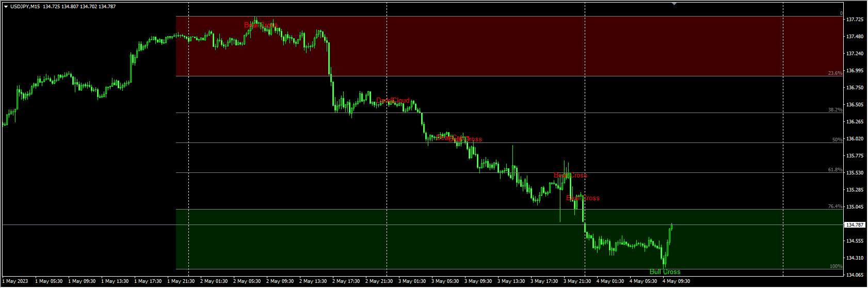
Task: Select the current price tag 134.787
Action: 855,225
